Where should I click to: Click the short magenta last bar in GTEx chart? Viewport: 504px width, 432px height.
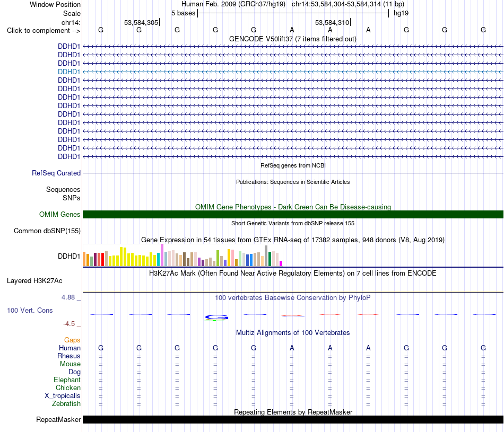(x=281, y=263)
